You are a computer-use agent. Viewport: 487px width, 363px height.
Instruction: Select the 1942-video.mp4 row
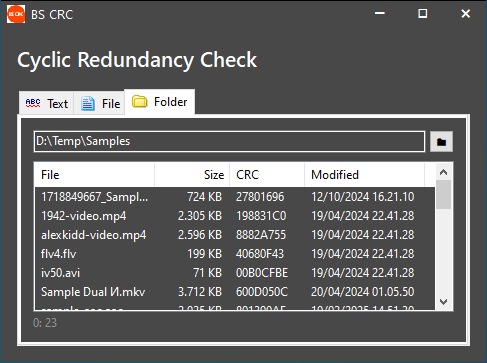235,216
